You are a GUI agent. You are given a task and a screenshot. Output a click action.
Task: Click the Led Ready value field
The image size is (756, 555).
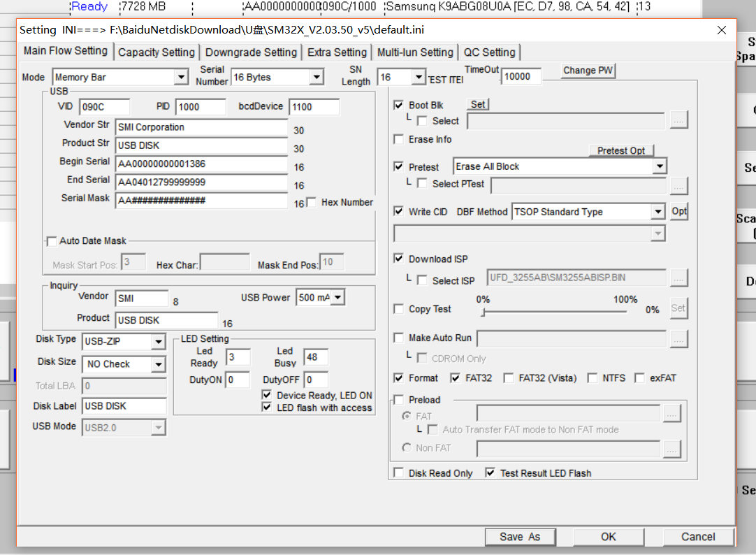coord(238,357)
